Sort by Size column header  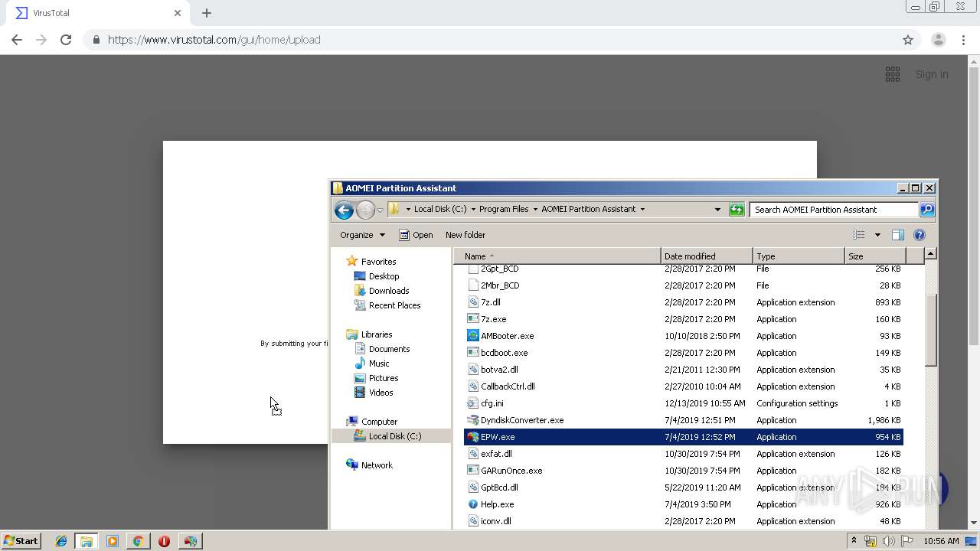(874, 256)
